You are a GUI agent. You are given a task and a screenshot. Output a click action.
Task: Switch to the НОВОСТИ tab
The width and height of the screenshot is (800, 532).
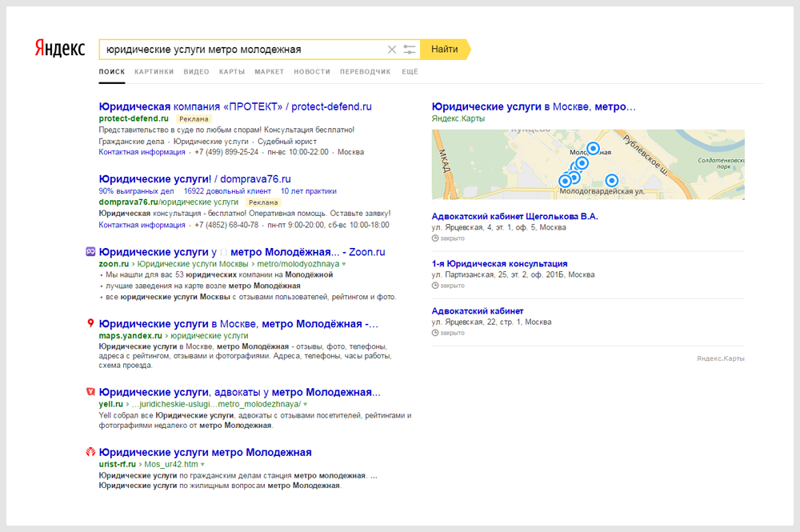[x=312, y=72]
